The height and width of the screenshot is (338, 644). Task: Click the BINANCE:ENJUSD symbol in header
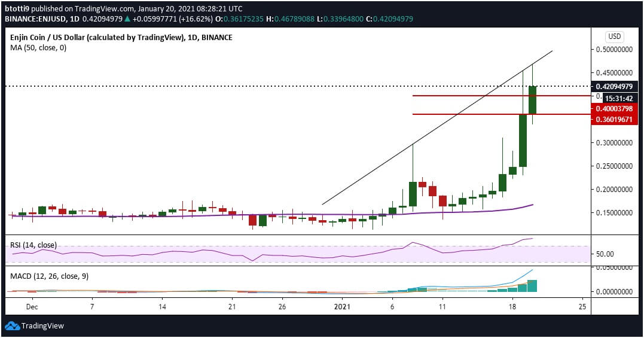point(36,19)
